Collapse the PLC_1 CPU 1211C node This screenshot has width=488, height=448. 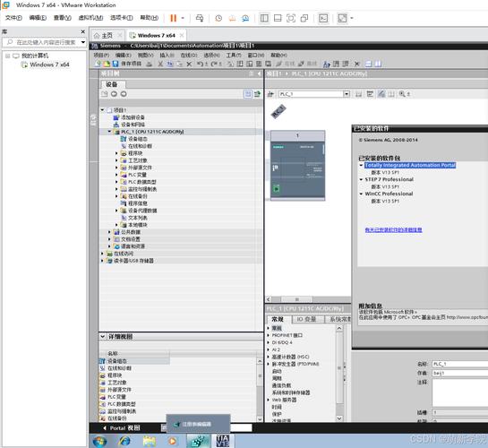coord(109,132)
